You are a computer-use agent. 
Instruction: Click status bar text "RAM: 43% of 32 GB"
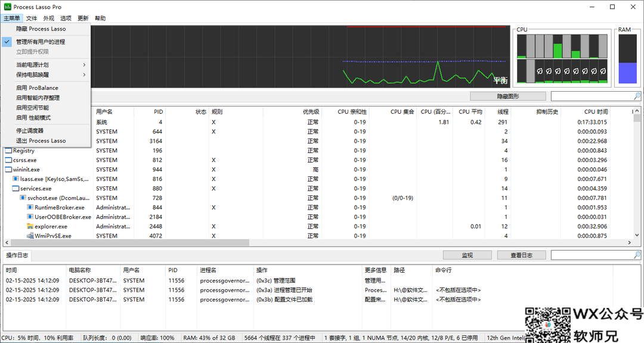(x=209, y=338)
